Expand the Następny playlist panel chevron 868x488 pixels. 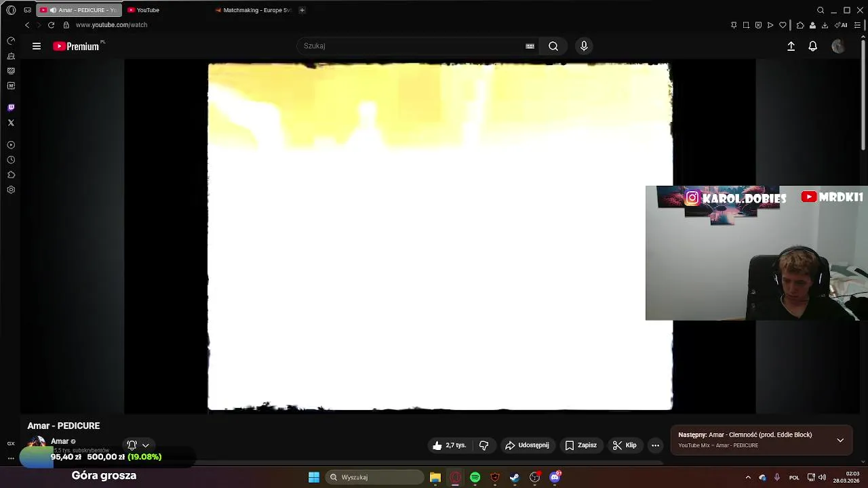[840, 440]
